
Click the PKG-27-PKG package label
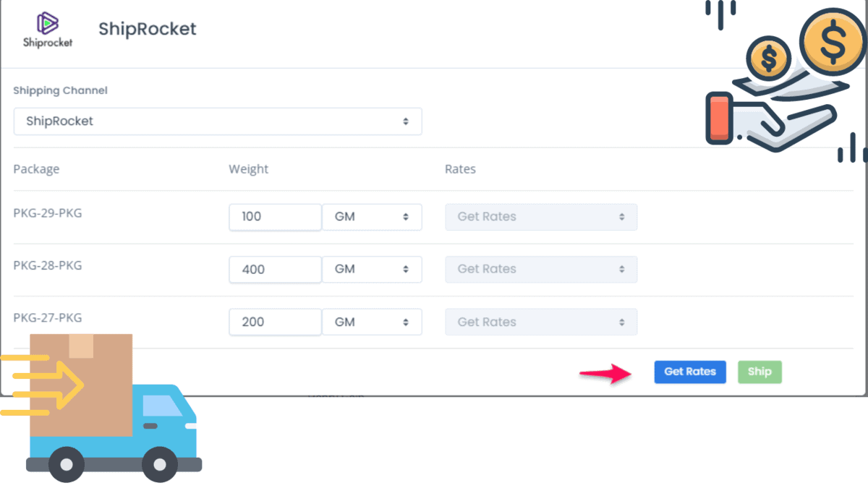(x=47, y=317)
